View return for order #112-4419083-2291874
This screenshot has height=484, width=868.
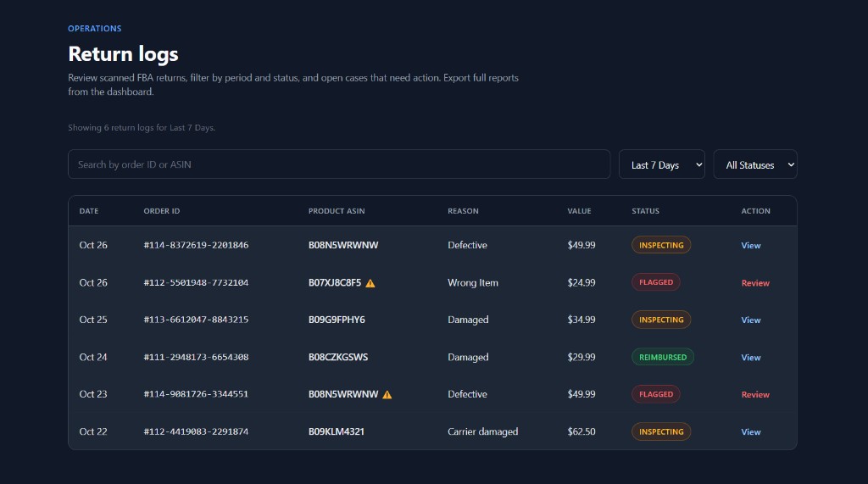point(751,432)
